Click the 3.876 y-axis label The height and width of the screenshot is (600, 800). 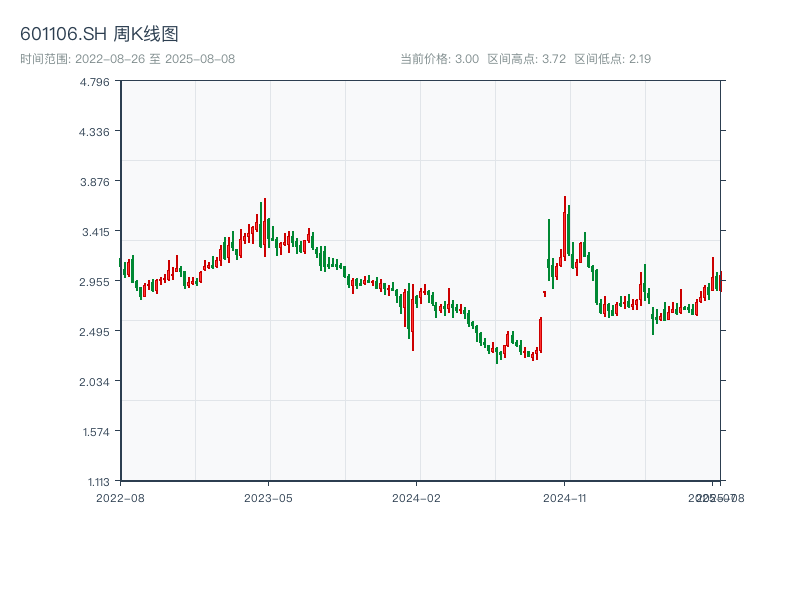(x=95, y=181)
